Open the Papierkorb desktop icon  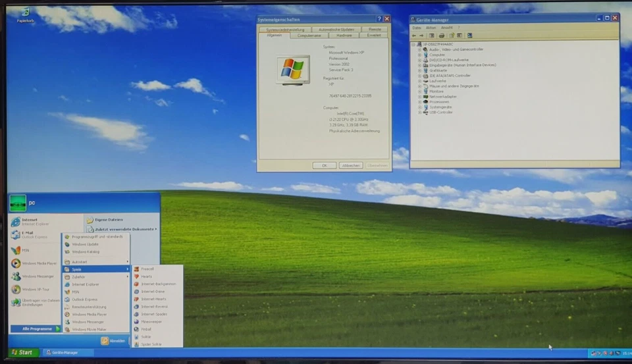26,15
